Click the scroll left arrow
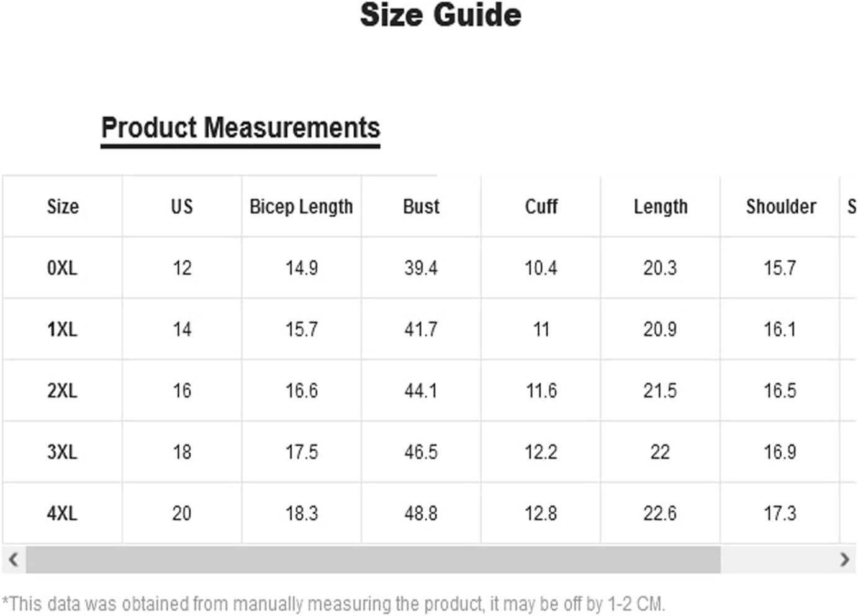 (x=13, y=559)
